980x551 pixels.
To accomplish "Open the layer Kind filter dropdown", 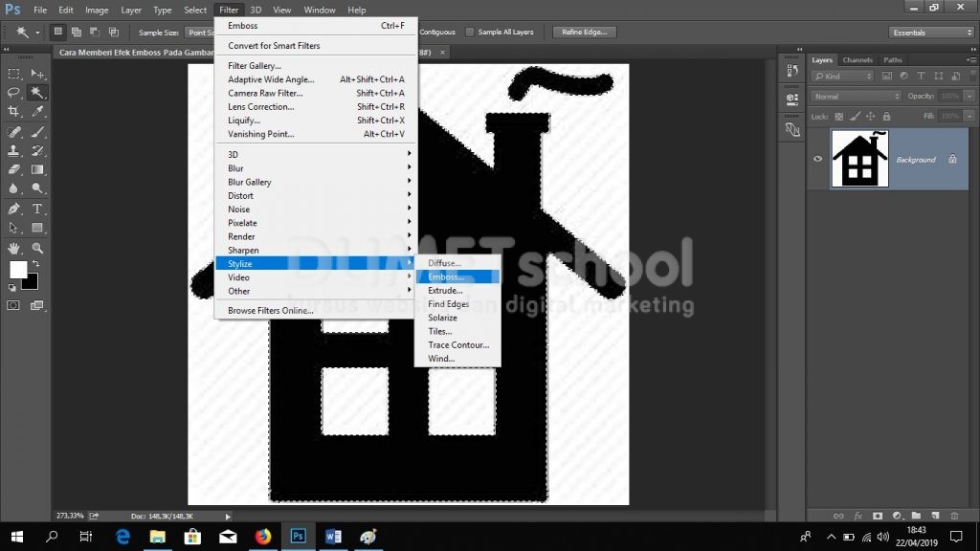I will (842, 77).
